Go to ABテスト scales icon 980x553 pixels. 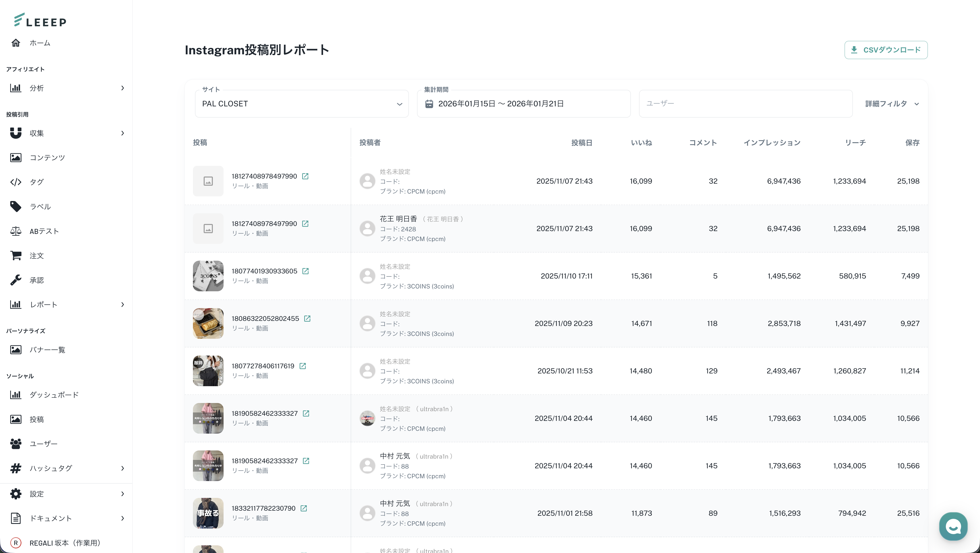click(16, 231)
